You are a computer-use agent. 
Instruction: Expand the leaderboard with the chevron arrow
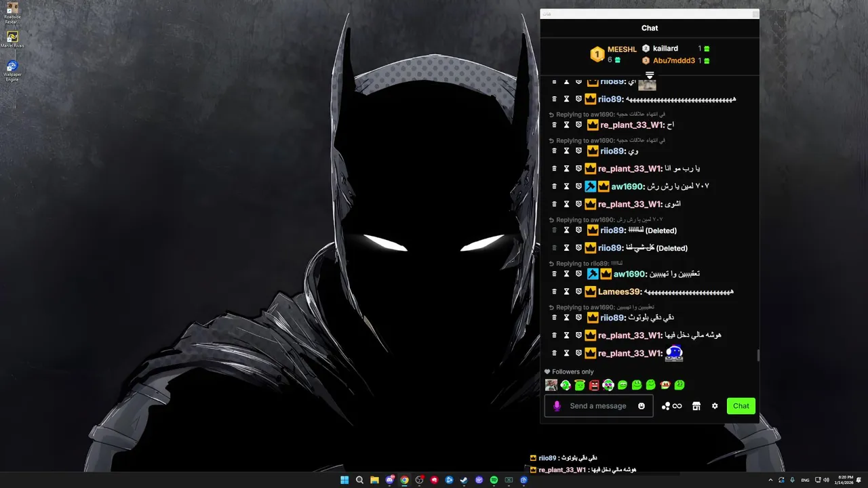(650, 75)
